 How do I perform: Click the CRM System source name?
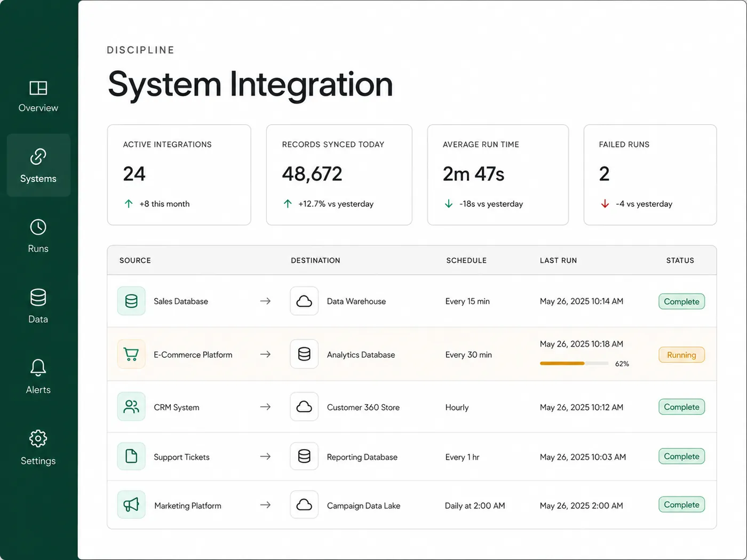177,407
